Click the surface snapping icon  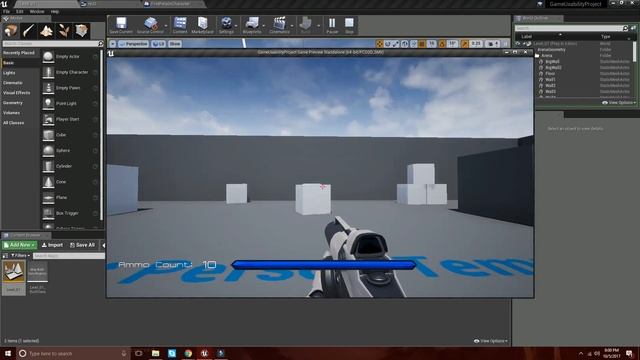[x=413, y=44]
